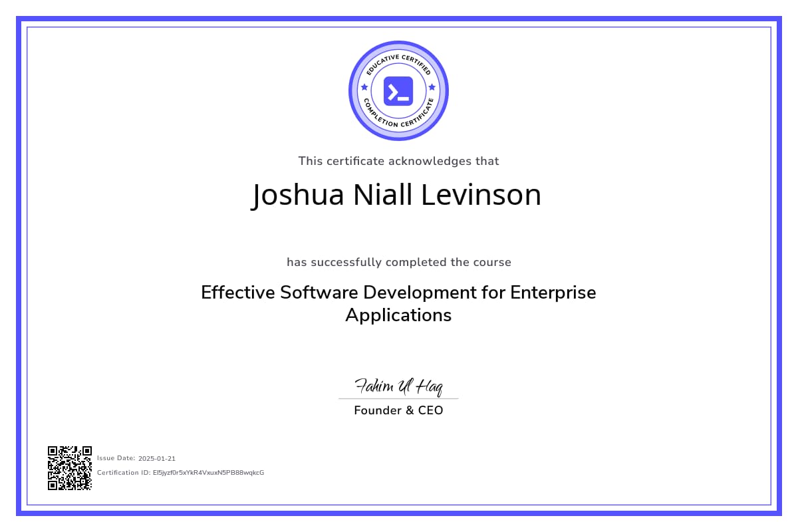Click the QR code image
Screen dimensions: 798x532
pyautogui.click(x=69, y=468)
